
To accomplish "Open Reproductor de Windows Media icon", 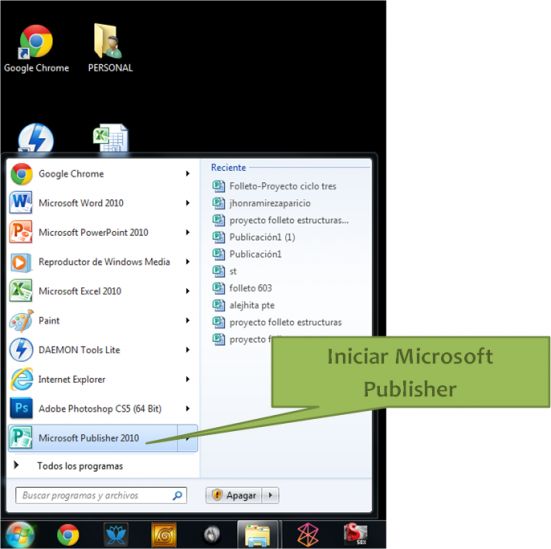I will [21, 262].
